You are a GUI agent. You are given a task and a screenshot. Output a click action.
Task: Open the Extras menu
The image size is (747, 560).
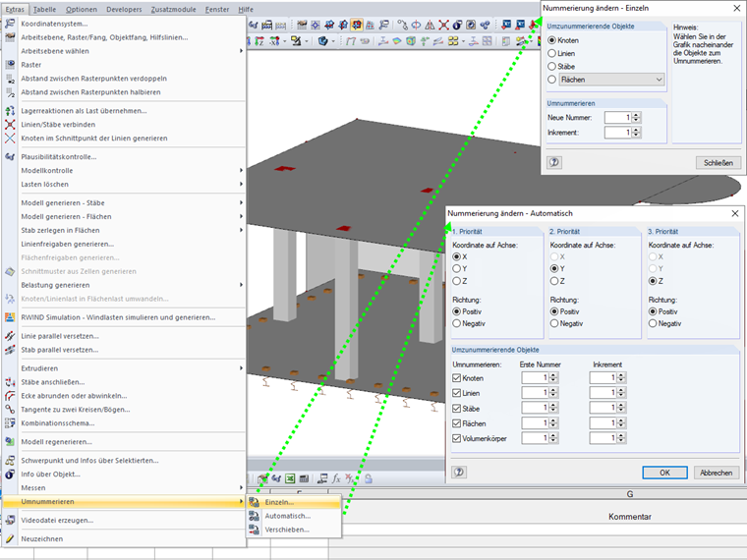15,9
